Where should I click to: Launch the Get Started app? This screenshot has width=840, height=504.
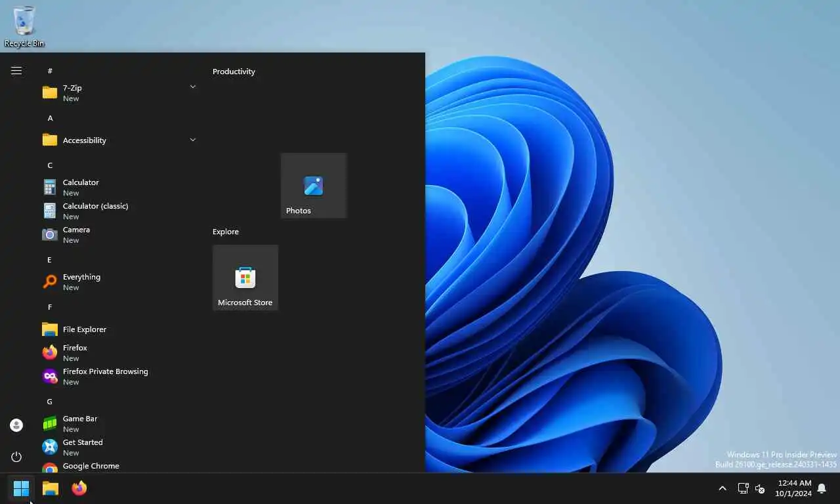(120, 447)
